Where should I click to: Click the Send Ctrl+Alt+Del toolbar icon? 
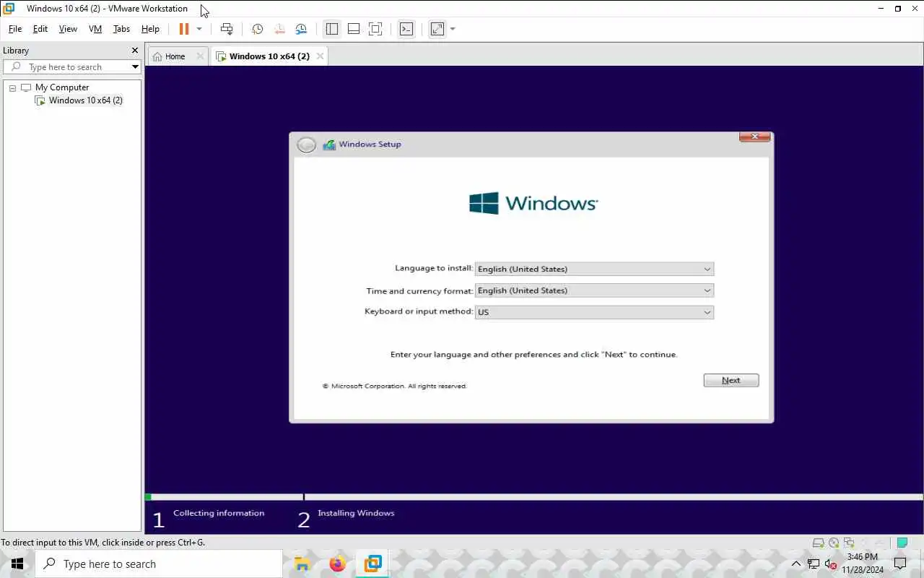(x=227, y=29)
